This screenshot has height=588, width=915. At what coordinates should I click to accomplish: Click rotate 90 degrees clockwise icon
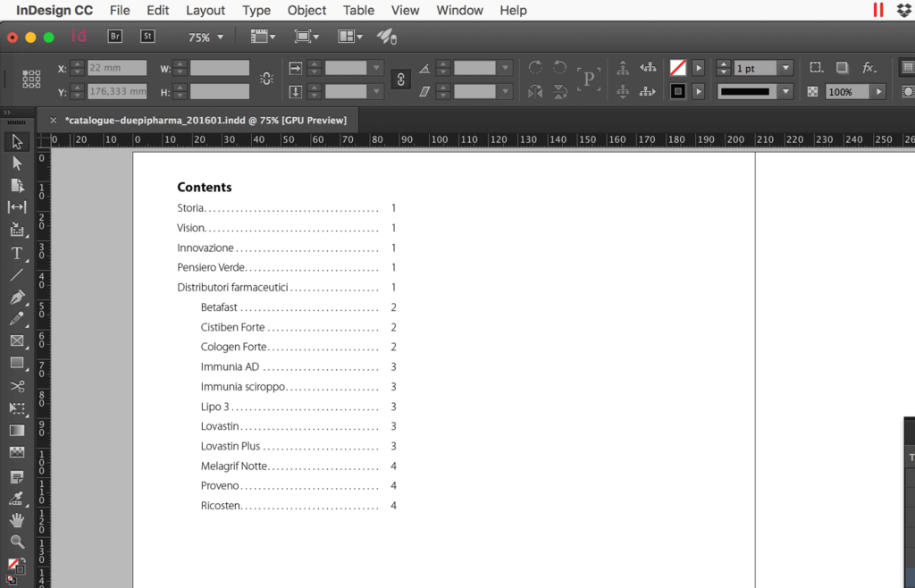click(535, 67)
